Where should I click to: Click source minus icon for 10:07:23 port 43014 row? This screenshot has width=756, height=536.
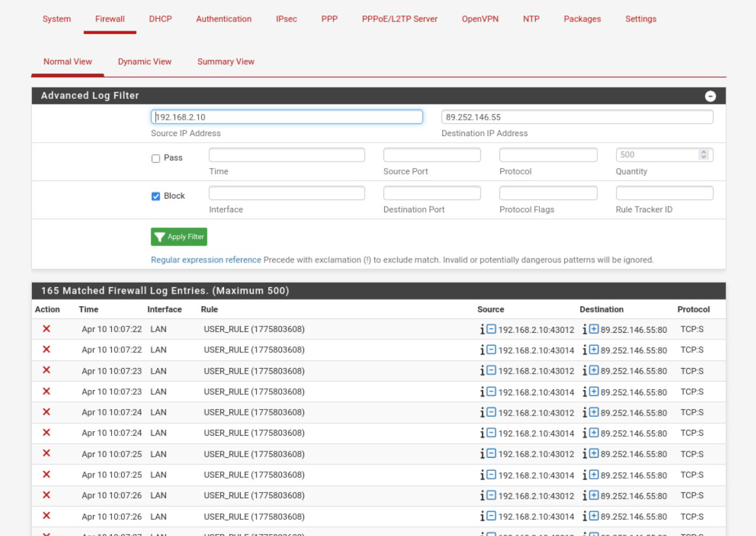click(x=491, y=392)
